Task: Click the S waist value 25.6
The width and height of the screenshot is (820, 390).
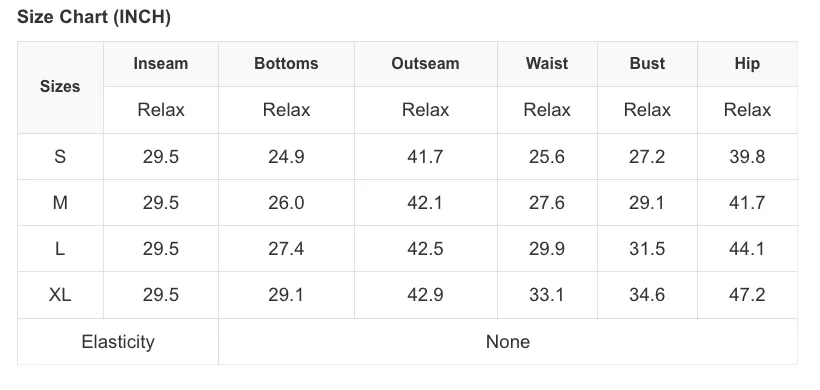Action: pyautogui.click(x=546, y=156)
